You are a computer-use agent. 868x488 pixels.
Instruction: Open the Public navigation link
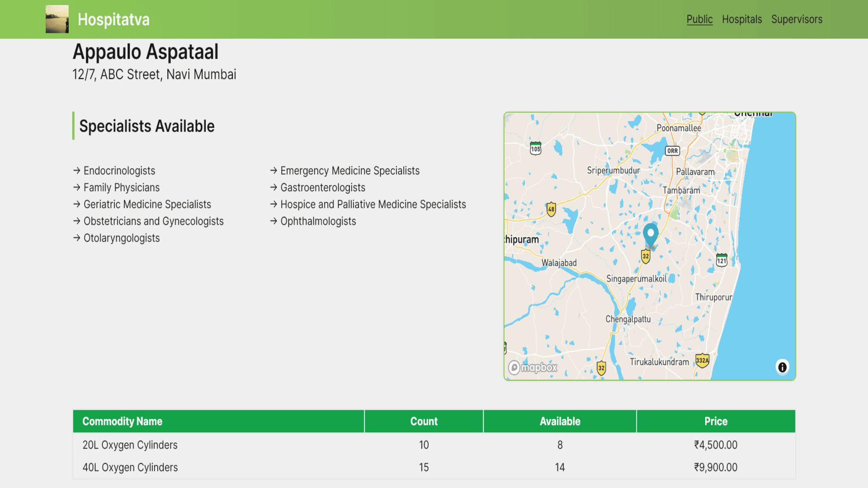click(699, 19)
